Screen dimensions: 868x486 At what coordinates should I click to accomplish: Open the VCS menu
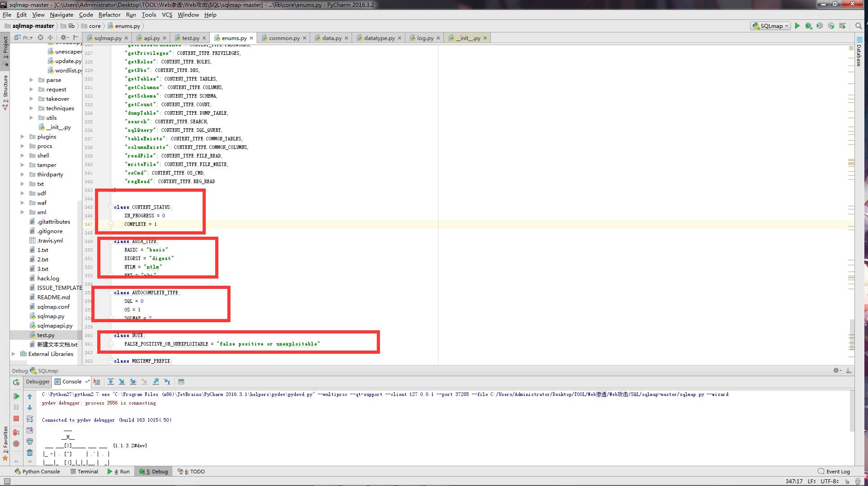pos(167,14)
